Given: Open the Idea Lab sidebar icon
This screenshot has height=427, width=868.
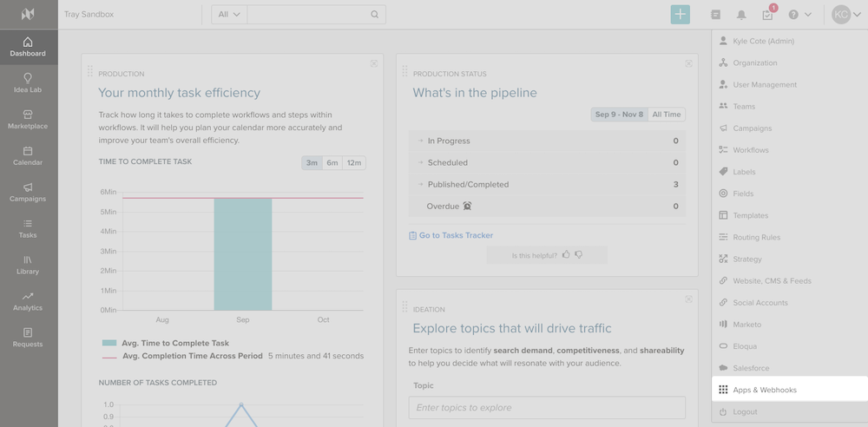Looking at the screenshot, I should [x=28, y=82].
